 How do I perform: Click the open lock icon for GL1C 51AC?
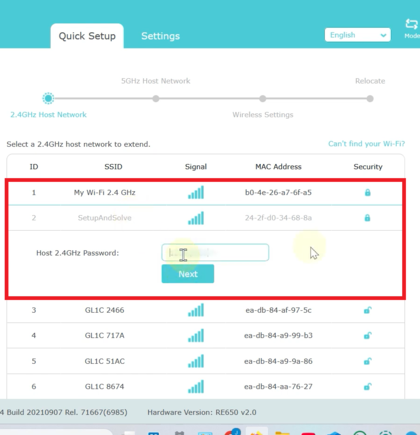(367, 361)
